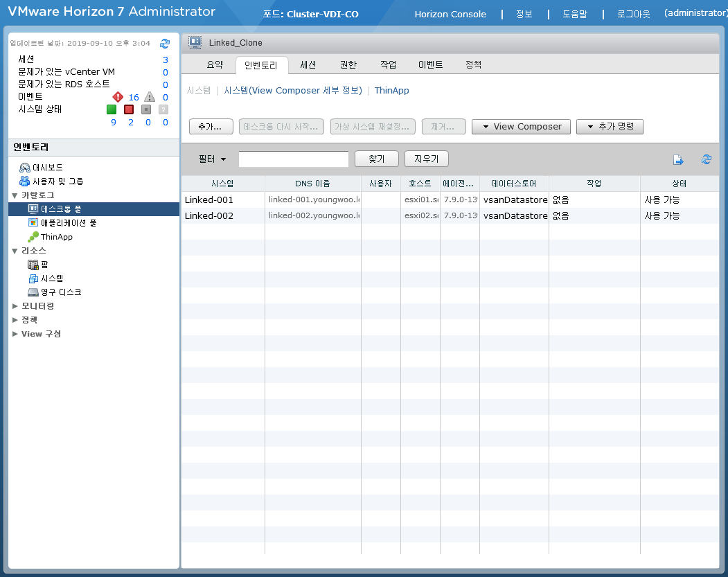Click the esxi02 host cell
Screen dimensions: 728x577
coord(421,215)
